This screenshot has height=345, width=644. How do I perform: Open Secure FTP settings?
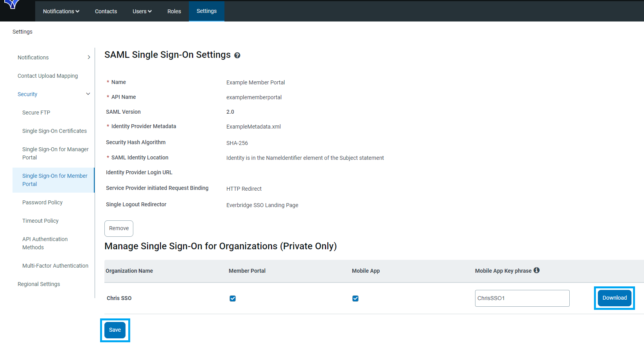(36, 113)
